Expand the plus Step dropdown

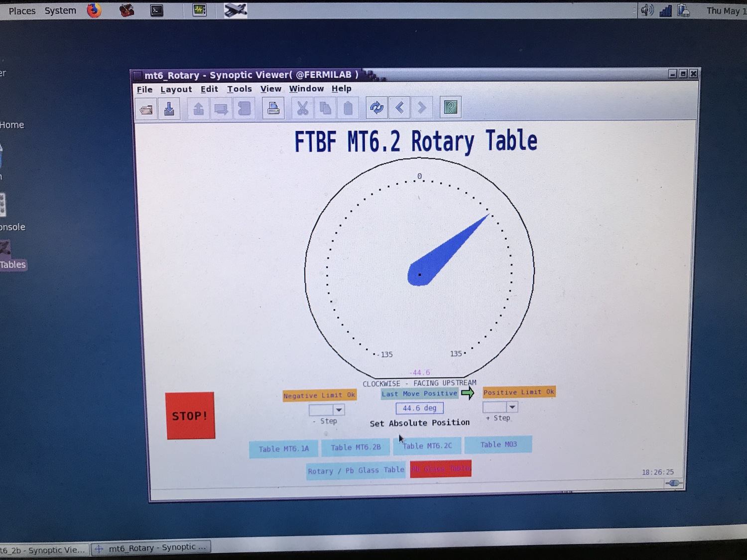[512, 407]
